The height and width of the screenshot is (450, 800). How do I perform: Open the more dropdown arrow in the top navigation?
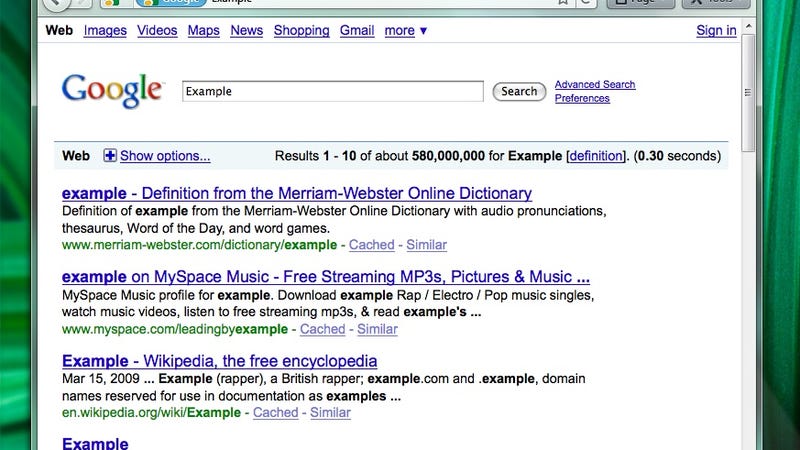(423, 31)
